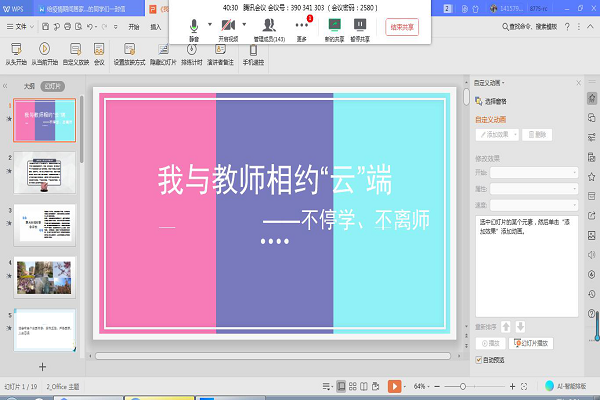Click the Play animation button
This screenshot has width=600, height=400.
tap(491, 343)
